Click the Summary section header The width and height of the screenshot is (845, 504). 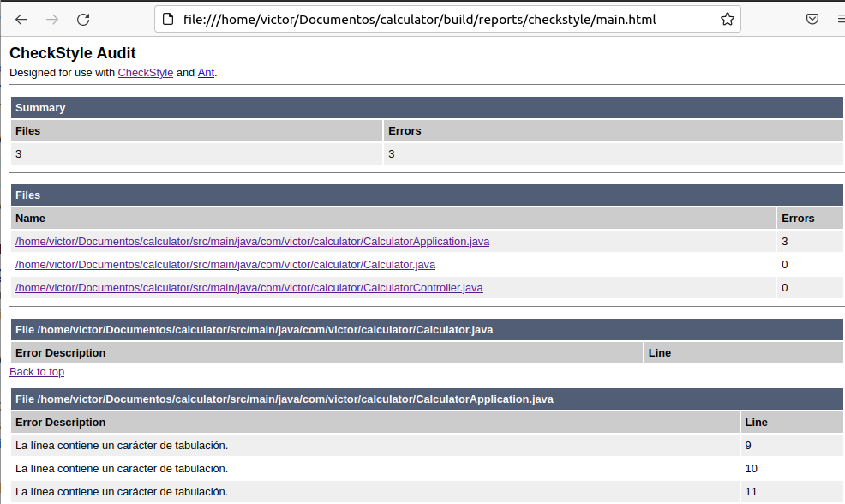click(x=40, y=108)
